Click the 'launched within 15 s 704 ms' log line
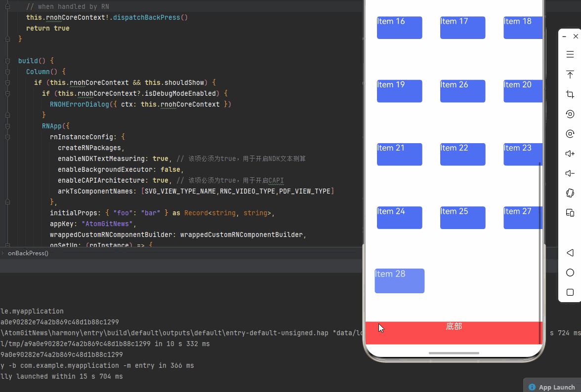The height and width of the screenshot is (392, 581). coord(61,377)
